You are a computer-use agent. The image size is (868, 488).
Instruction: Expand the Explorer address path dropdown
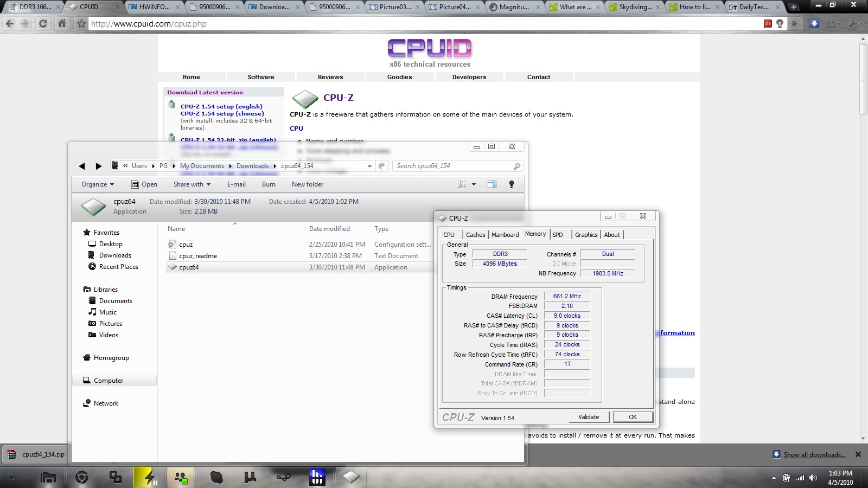(x=369, y=166)
